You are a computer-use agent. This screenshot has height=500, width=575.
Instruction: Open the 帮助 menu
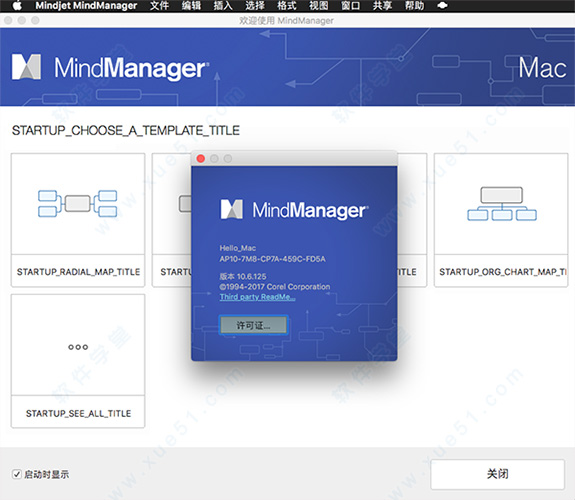[x=414, y=6]
